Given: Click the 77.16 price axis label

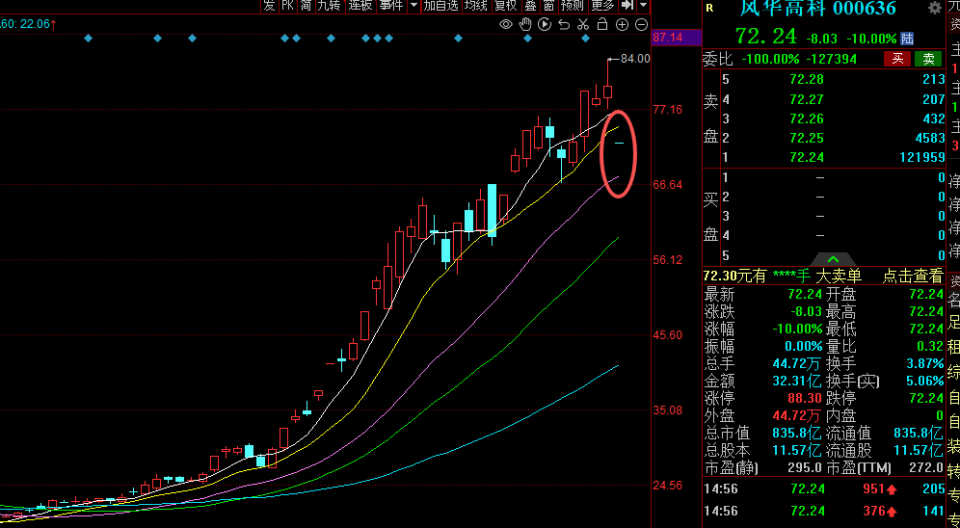Looking at the screenshot, I should pos(668,110).
